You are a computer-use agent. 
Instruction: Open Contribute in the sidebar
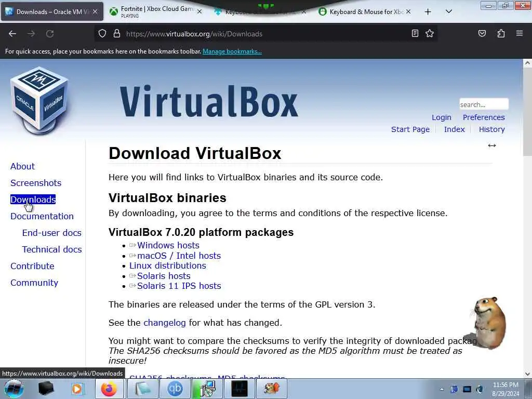point(32,266)
